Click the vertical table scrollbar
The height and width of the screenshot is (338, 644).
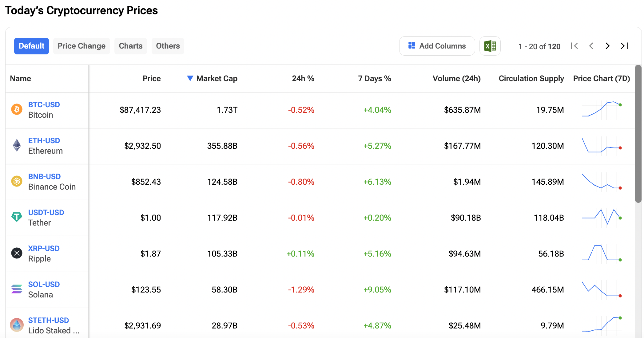click(638, 134)
